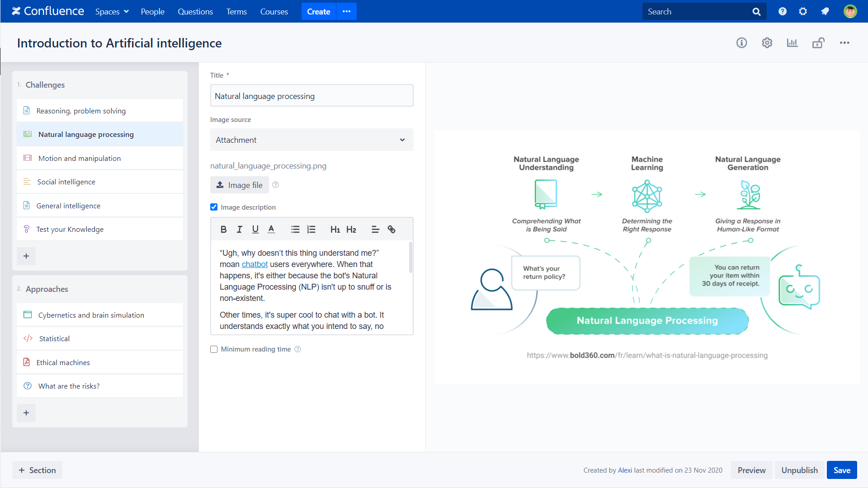The height and width of the screenshot is (488, 868).
Task: Open the more options ellipsis beside Create
Action: click(346, 11)
